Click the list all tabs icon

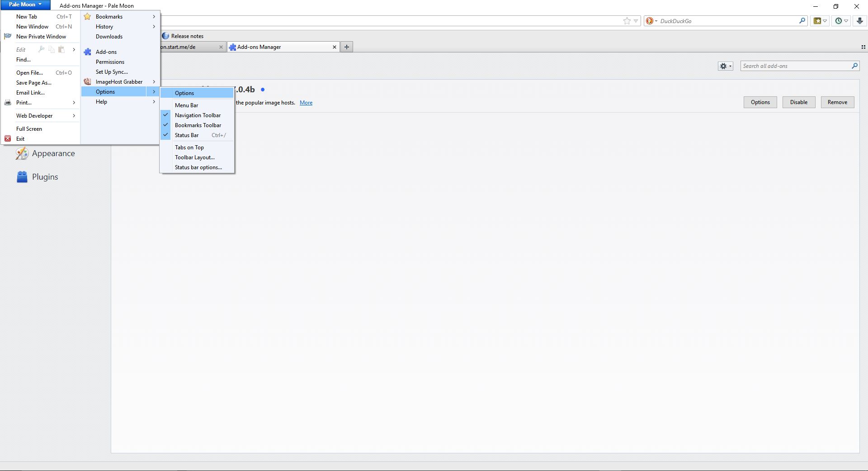pos(863,47)
